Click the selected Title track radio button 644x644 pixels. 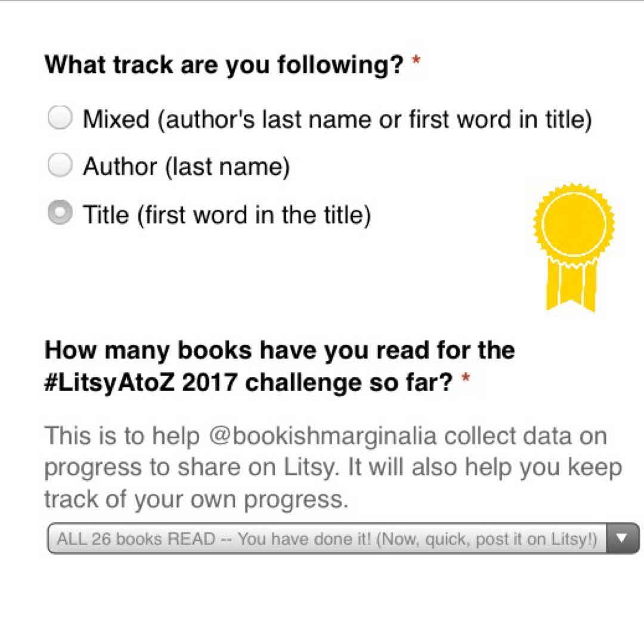60,213
